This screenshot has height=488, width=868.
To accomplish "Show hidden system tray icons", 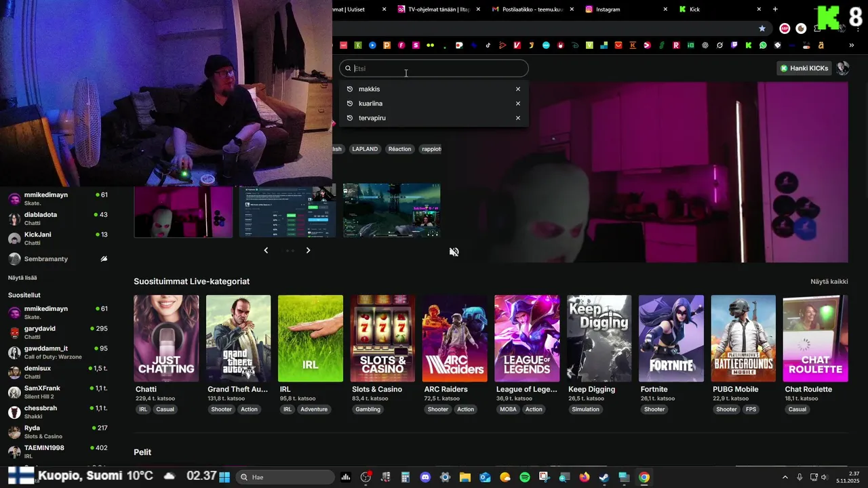I will tap(785, 477).
